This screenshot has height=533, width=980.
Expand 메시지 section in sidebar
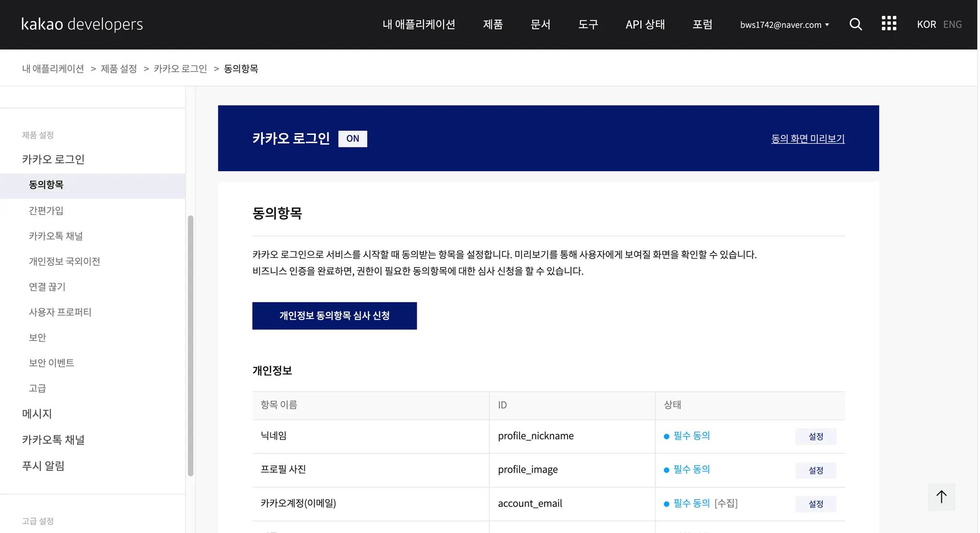pos(37,414)
